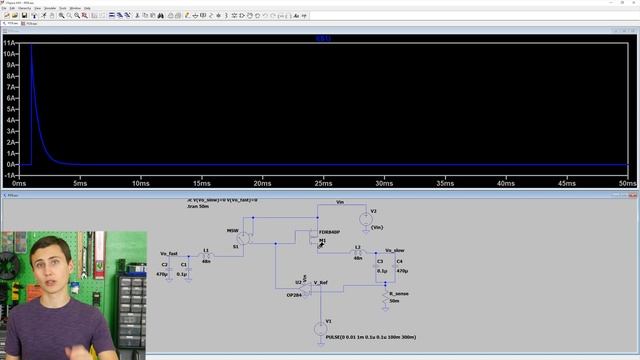Click the V_Ref net label
This screenshot has width=640, height=360.
(x=320, y=282)
